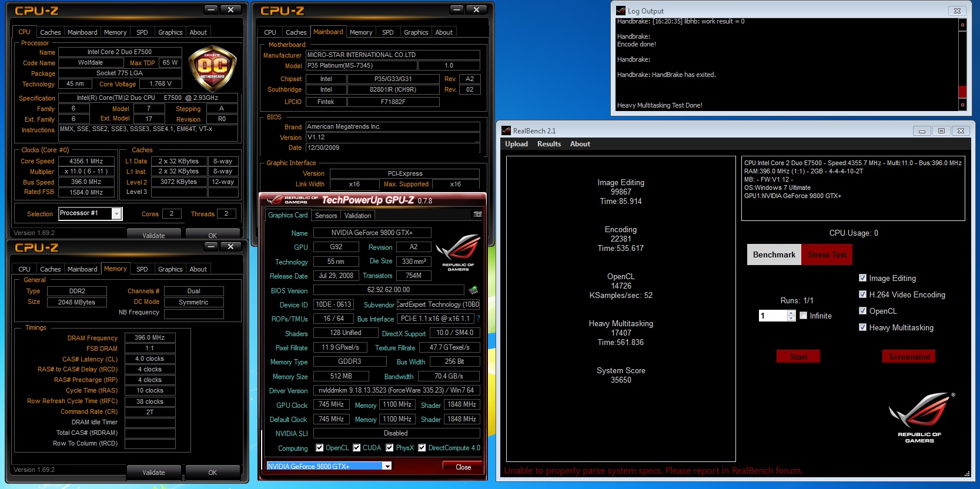
Task: Open the Validation tab in GPU-Z
Action: pos(358,216)
